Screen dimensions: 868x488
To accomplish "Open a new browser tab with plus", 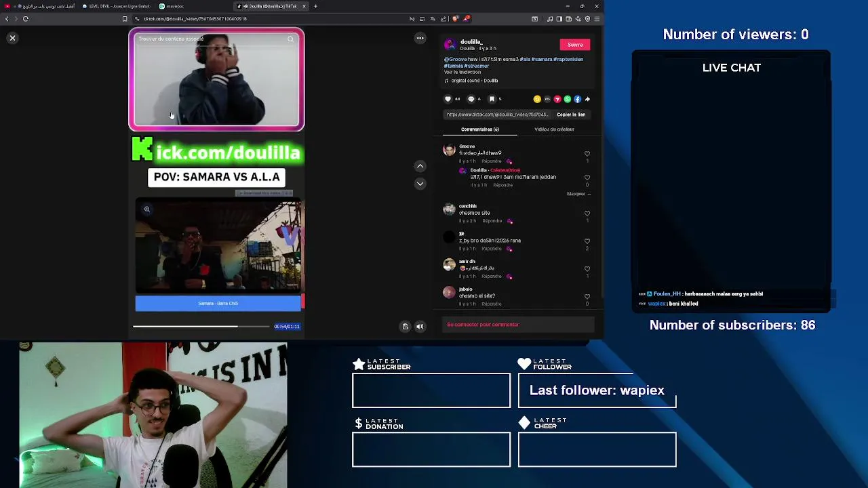I will pos(315,6).
